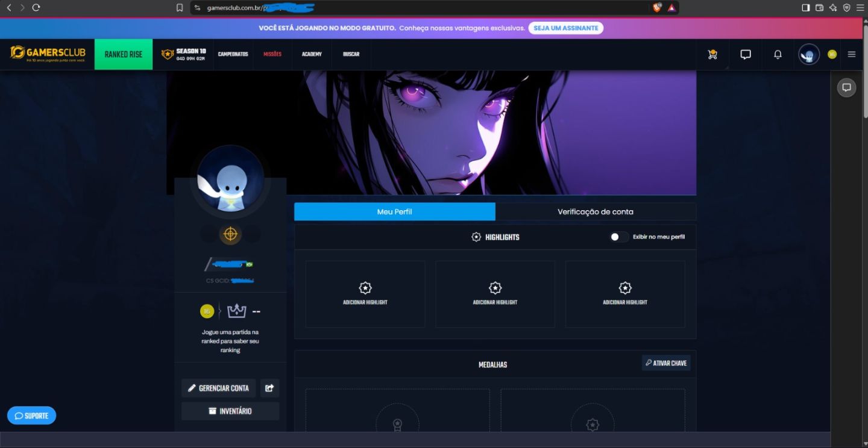Click the floating chat bubble in the right sidebar
This screenshot has width=868, height=448.
pos(846,87)
